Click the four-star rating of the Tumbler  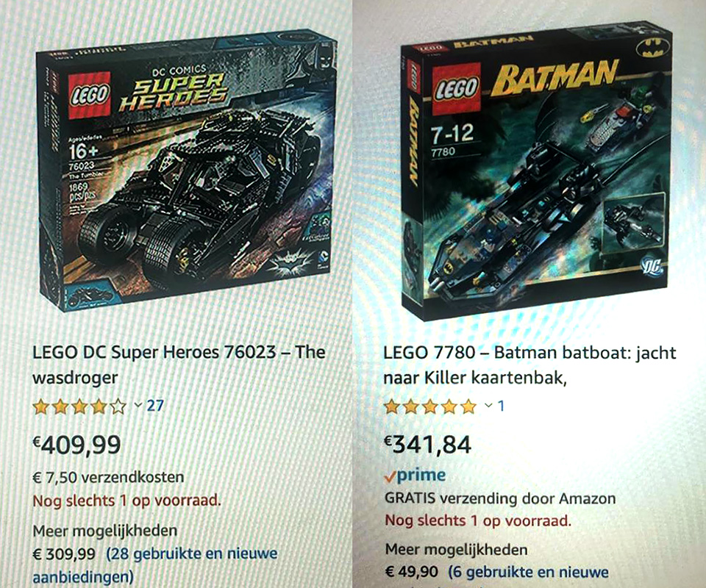coord(79,406)
